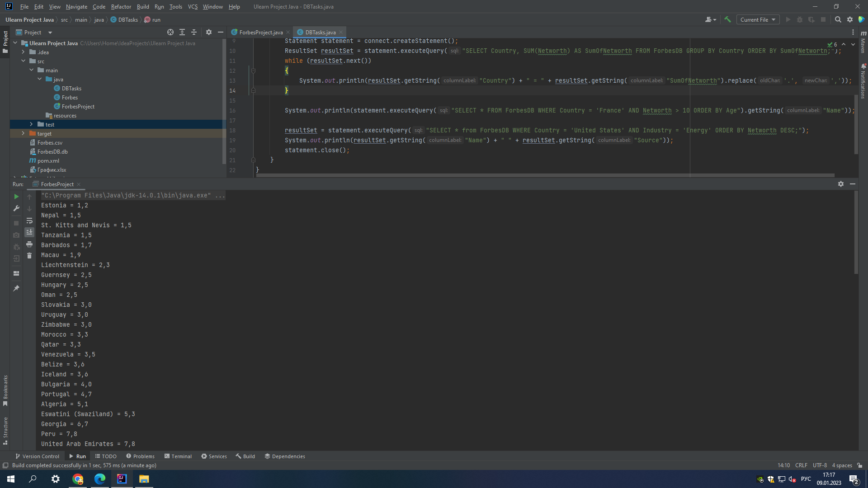Collapse the java folder in the Project tree
The height and width of the screenshot is (488, 868).
tap(40, 79)
